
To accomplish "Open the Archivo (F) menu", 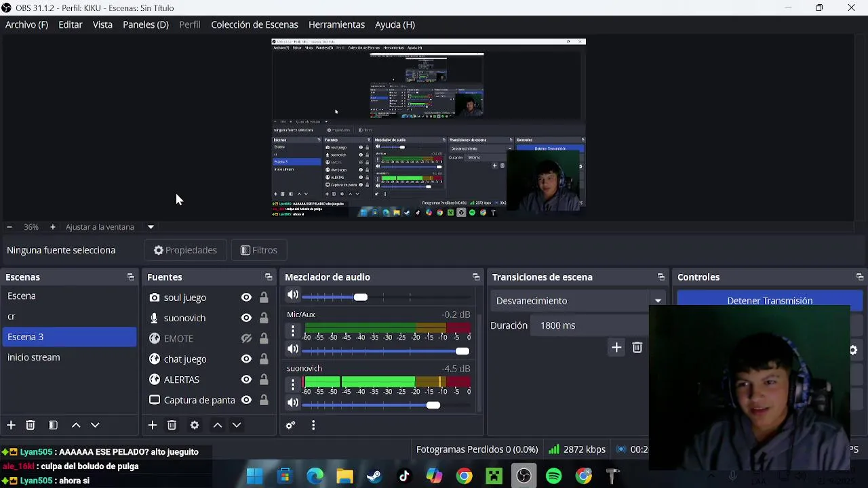I will pyautogui.click(x=26, y=24).
